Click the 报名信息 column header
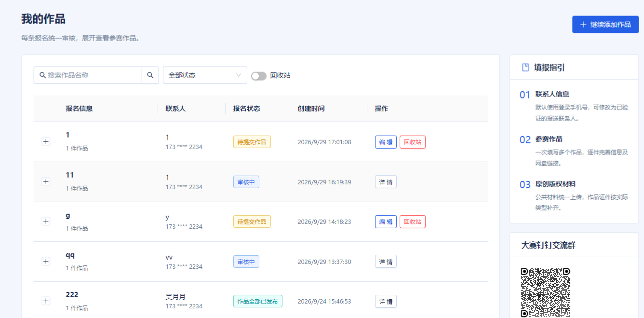Screen dimensions: 644x318 [x=79, y=109]
